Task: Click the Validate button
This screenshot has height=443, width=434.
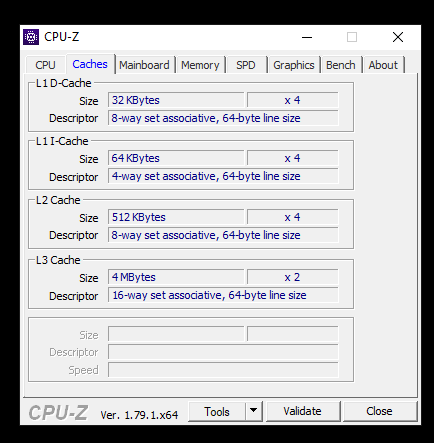Action: pyautogui.click(x=302, y=411)
